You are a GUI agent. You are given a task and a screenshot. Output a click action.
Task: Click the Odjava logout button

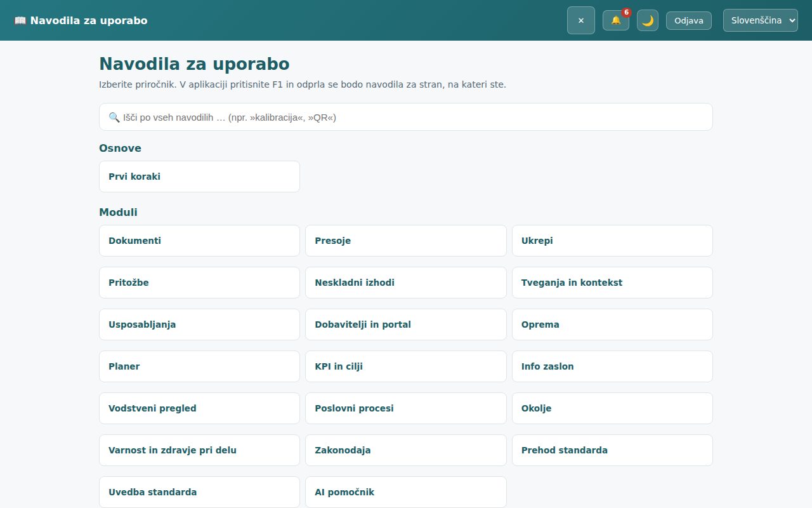(x=689, y=20)
